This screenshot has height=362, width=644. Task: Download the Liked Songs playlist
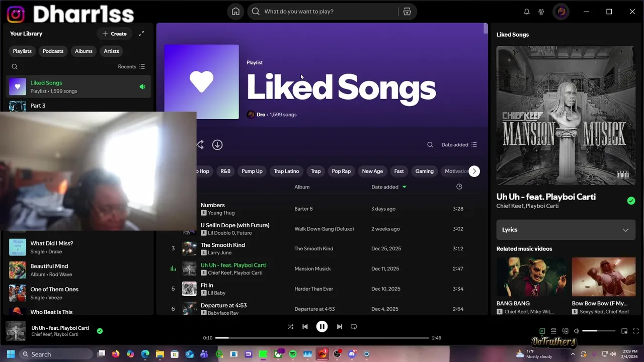tap(217, 145)
